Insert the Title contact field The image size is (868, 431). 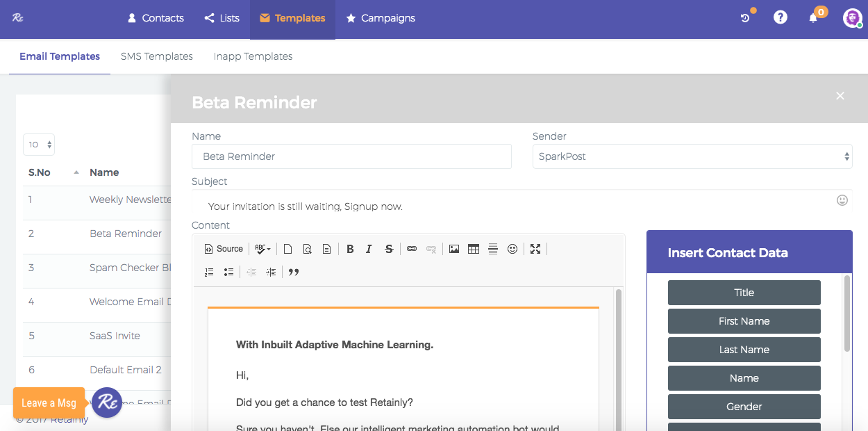click(744, 293)
